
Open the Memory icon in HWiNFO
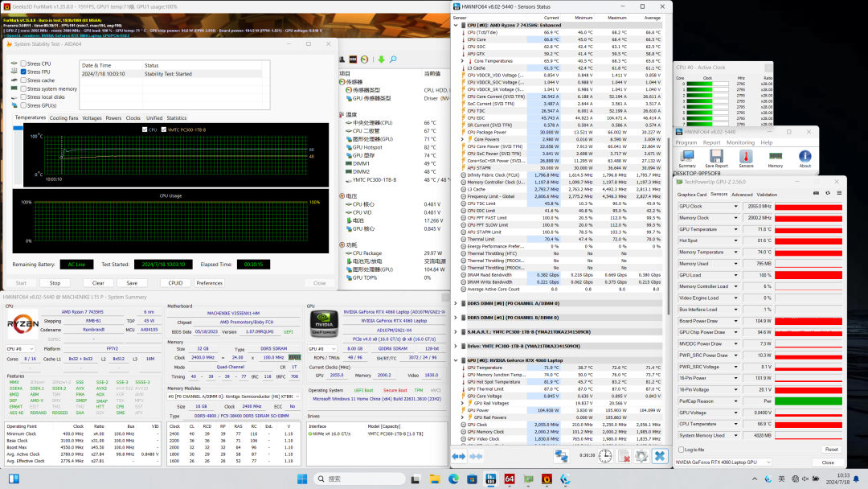[x=775, y=156]
